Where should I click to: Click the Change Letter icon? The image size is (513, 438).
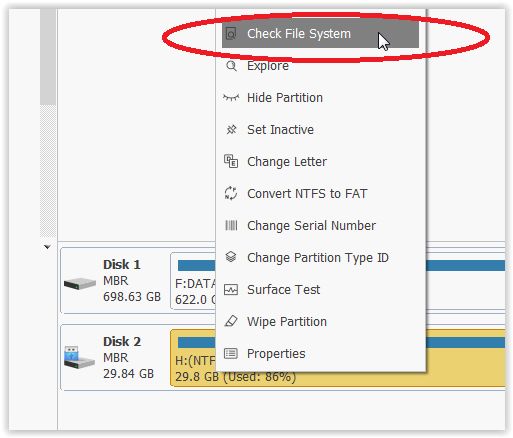[231, 161]
